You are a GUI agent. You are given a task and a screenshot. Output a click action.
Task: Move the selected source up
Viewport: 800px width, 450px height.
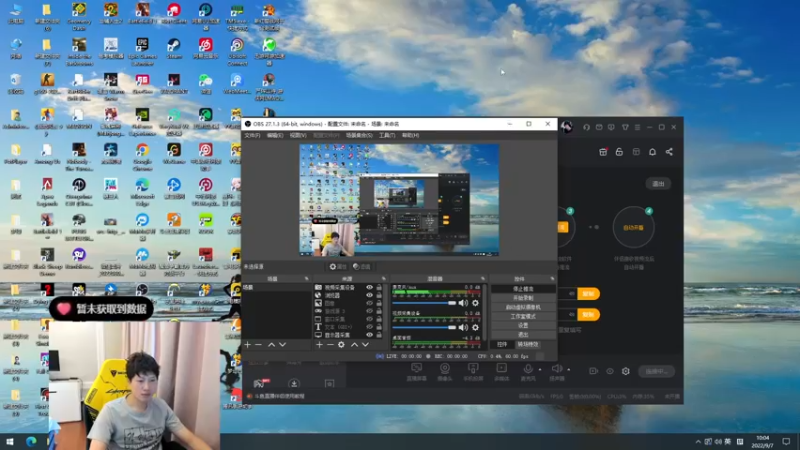[x=354, y=345]
